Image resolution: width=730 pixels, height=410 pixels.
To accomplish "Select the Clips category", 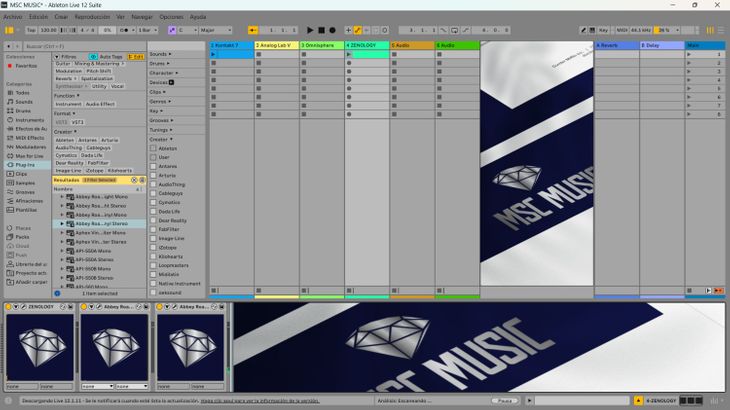I will coord(21,174).
